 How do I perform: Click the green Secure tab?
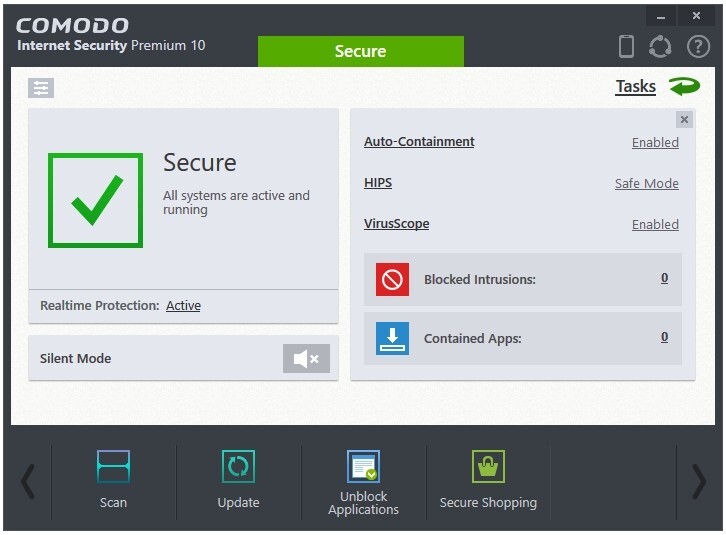point(361,51)
